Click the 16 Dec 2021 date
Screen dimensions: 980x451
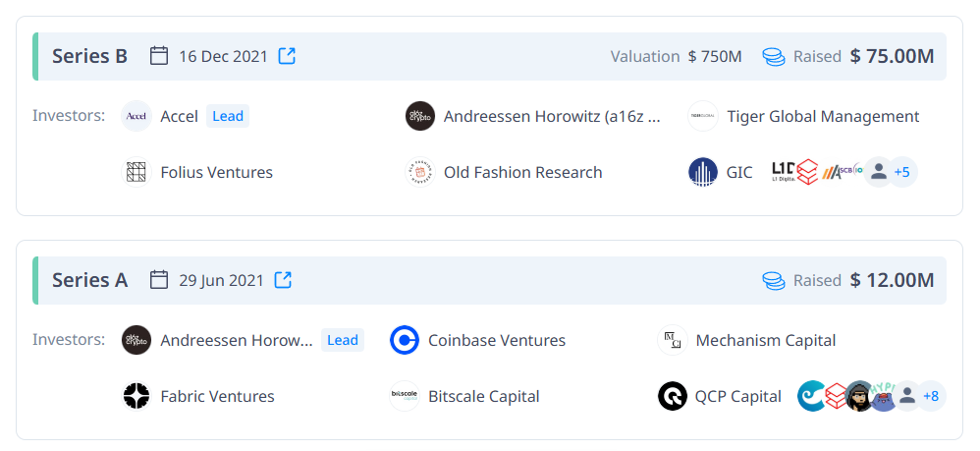click(223, 56)
